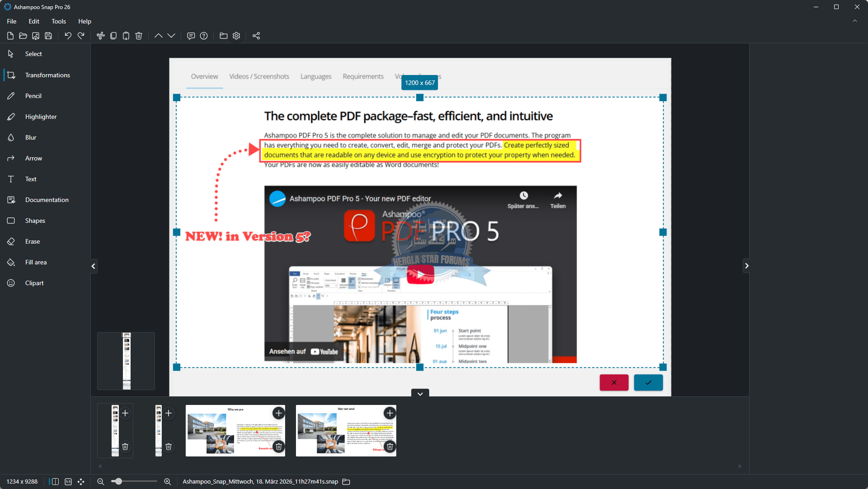Undo the last action
The height and width of the screenshot is (489, 868).
pos(68,36)
